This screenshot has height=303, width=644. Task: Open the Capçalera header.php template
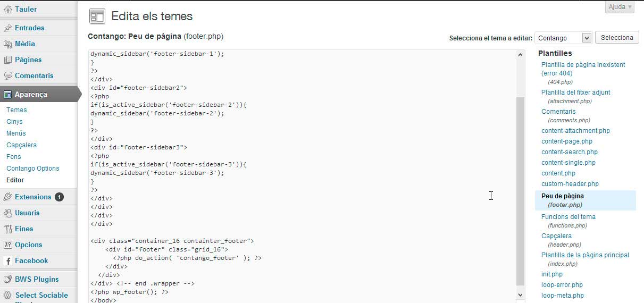(x=556, y=236)
